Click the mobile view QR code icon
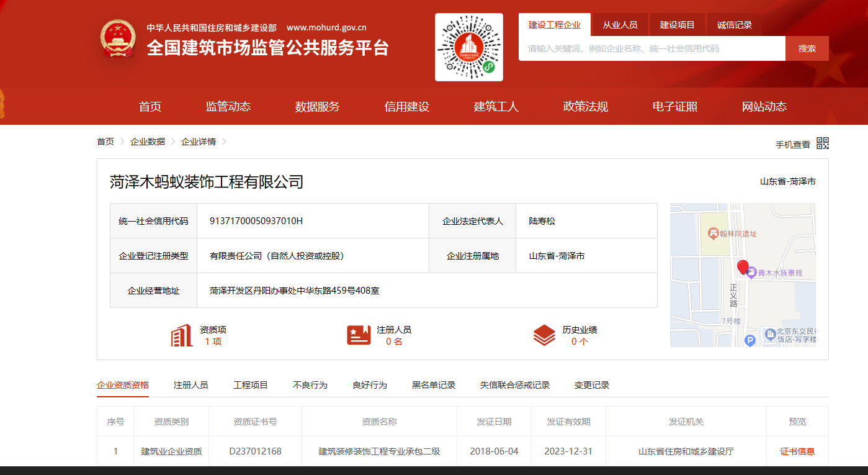This screenshot has width=868, height=475. 823,143
